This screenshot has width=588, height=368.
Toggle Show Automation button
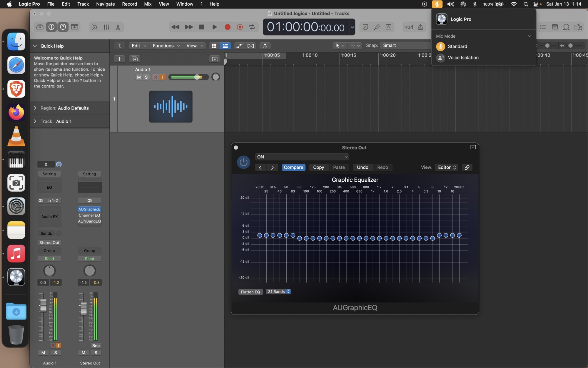coord(239,46)
